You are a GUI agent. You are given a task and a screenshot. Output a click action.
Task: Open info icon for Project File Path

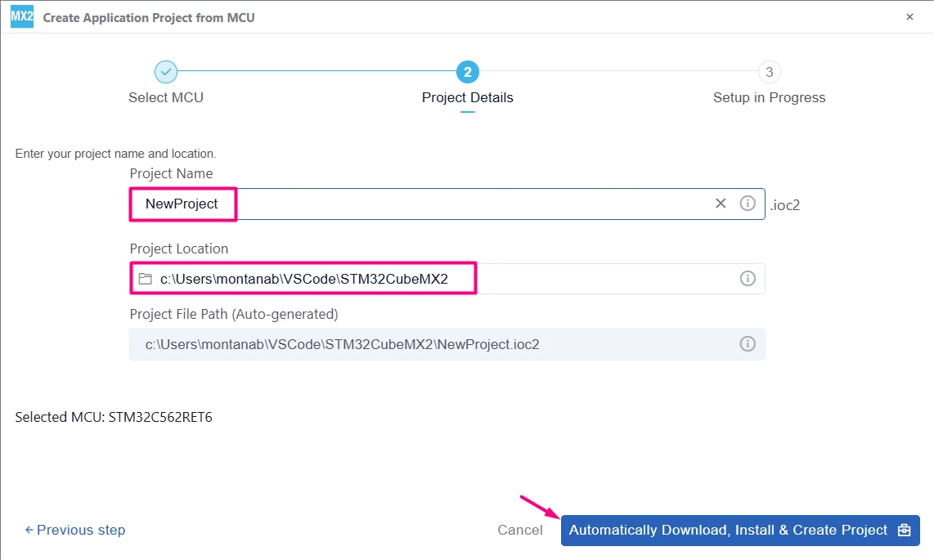coord(748,344)
